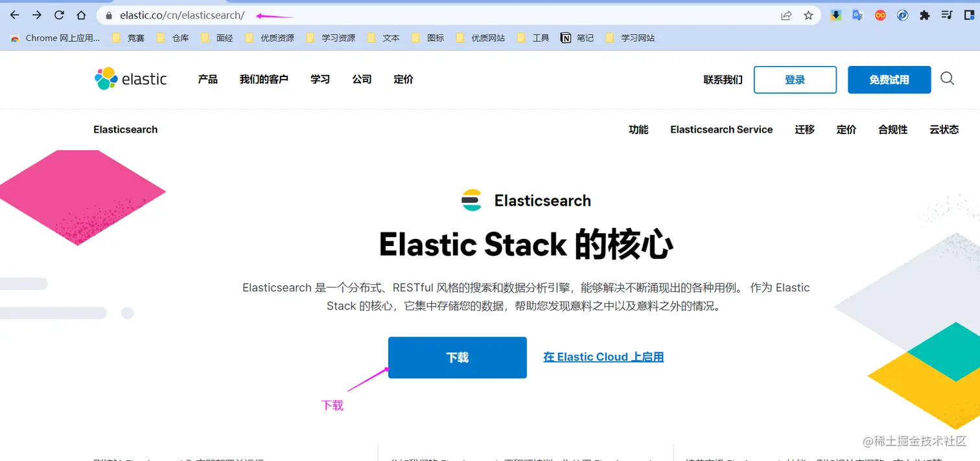Open the 工具 bookmark folder

533,38
